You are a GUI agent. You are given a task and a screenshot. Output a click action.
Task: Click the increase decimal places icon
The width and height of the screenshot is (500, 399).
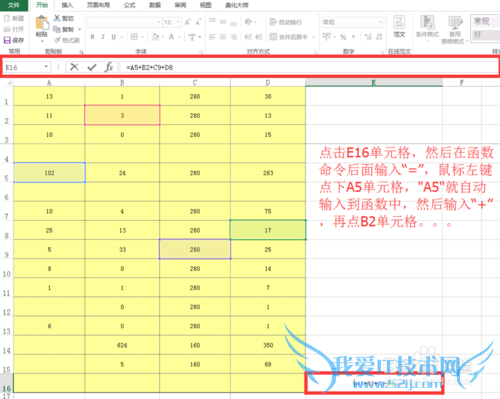pyautogui.click(x=368, y=37)
